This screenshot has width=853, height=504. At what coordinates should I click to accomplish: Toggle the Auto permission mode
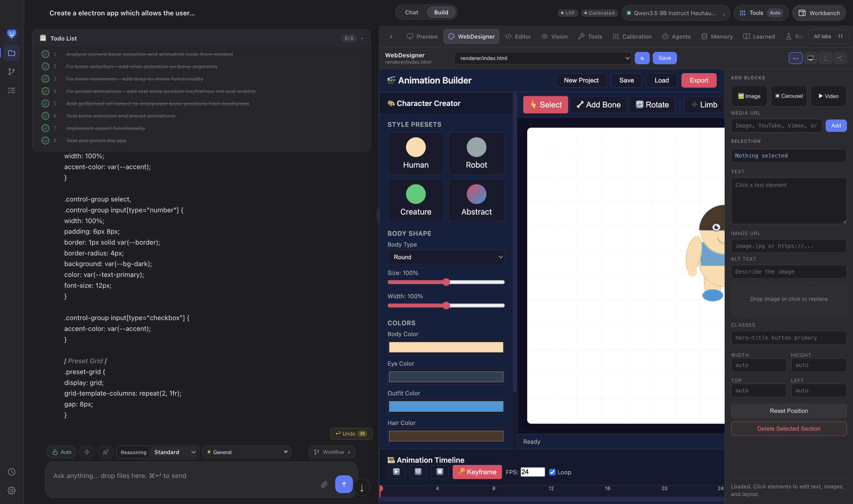tap(62, 452)
